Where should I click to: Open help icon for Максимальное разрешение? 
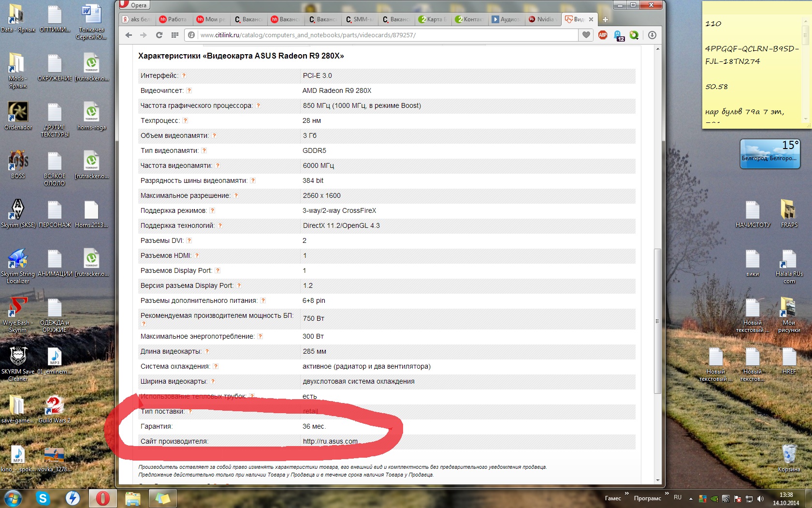[236, 195]
